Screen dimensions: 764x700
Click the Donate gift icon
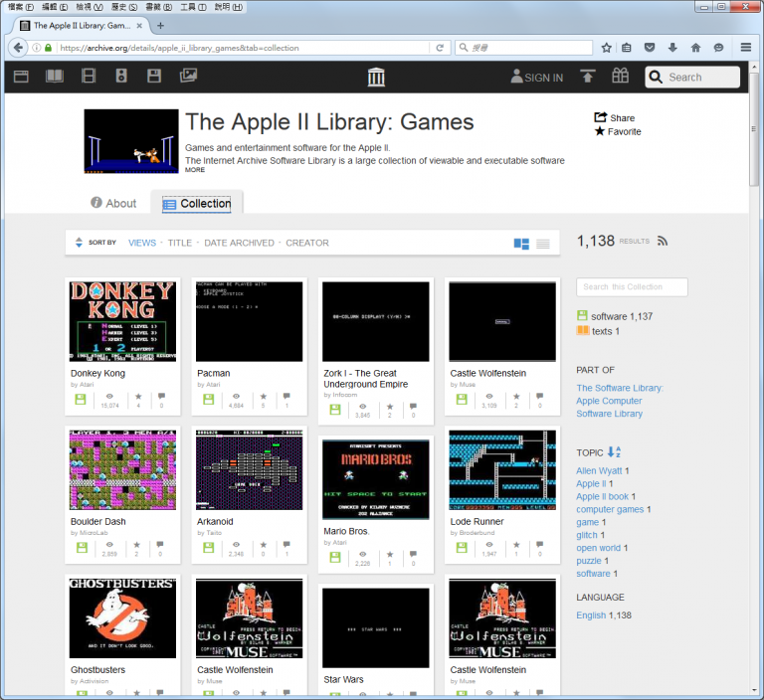click(621, 76)
